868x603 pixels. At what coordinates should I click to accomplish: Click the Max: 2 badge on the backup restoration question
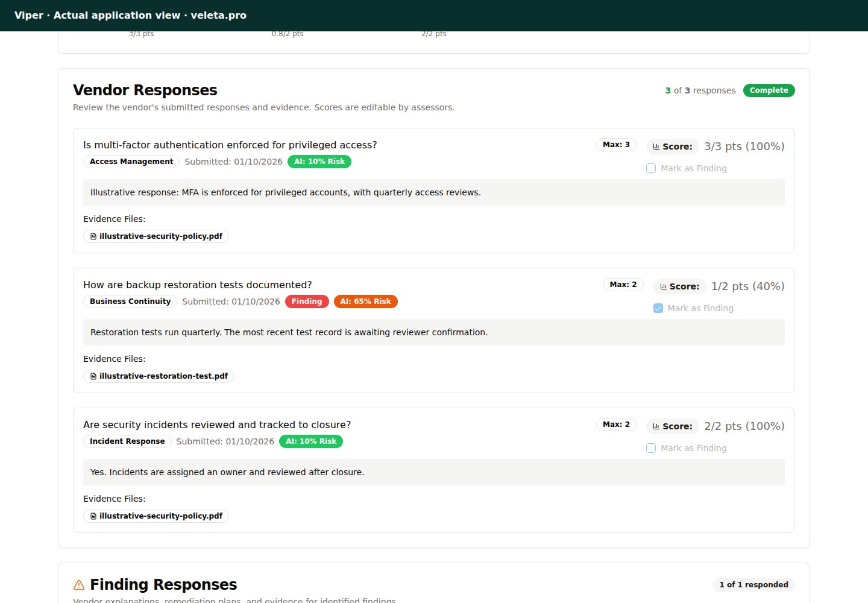[x=623, y=285]
